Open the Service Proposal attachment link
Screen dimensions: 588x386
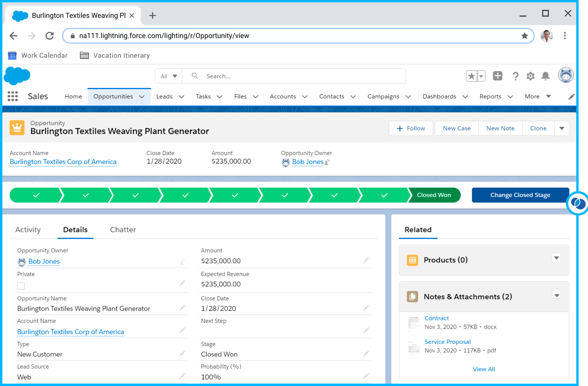pyautogui.click(x=447, y=342)
